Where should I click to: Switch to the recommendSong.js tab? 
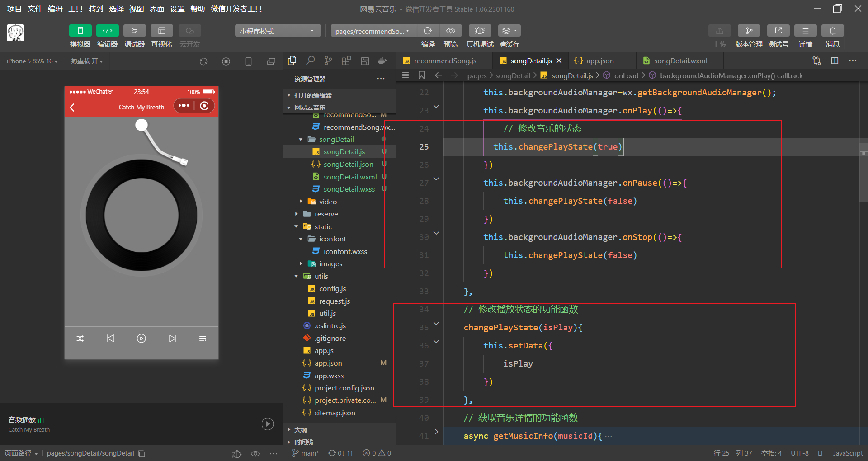coord(444,61)
